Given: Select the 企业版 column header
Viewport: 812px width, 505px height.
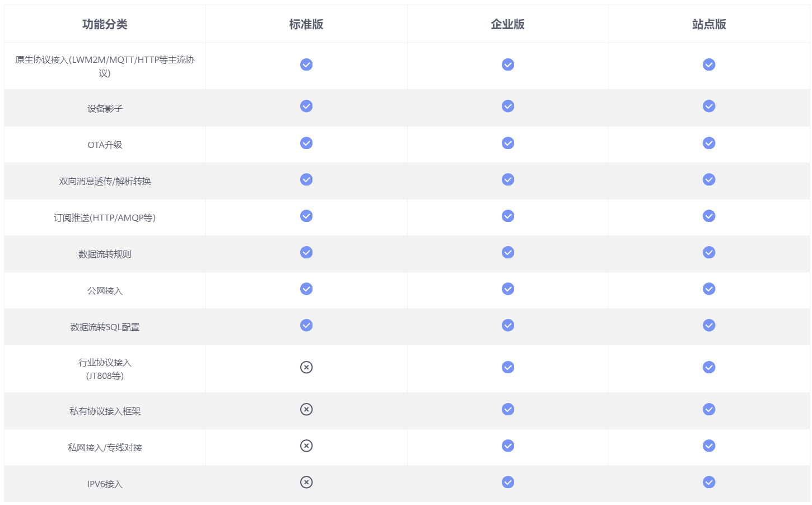Looking at the screenshot, I should click(508, 24).
